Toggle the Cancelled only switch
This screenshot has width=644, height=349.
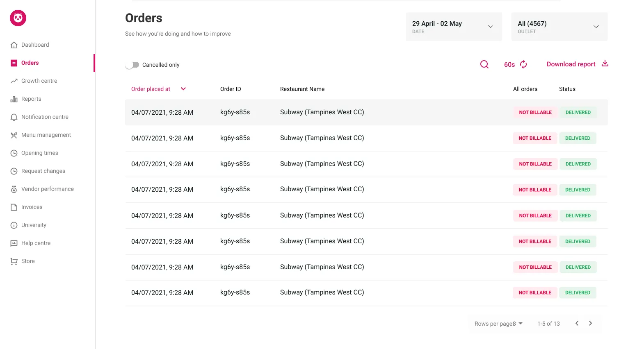(x=132, y=65)
